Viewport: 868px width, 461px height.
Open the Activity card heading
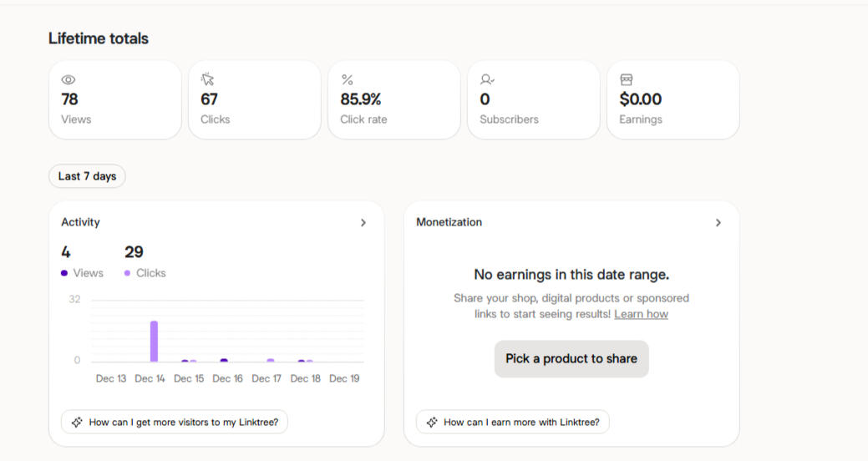pyautogui.click(x=80, y=222)
